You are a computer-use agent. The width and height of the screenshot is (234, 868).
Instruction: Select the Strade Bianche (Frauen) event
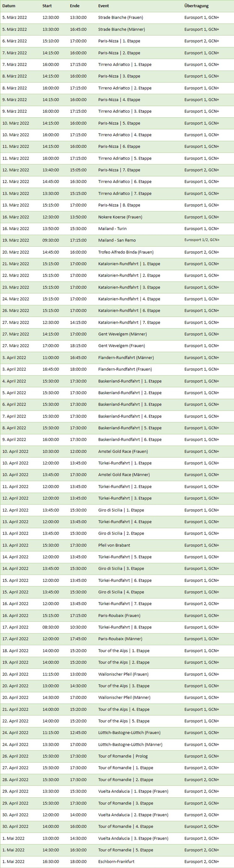click(121, 18)
